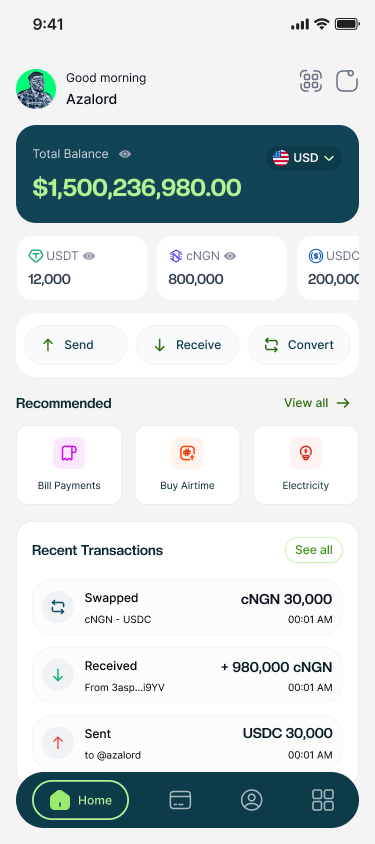Screen dimensions: 375x844
Task: Open the profile icon in bottom bar
Action: click(x=251, y=800)
